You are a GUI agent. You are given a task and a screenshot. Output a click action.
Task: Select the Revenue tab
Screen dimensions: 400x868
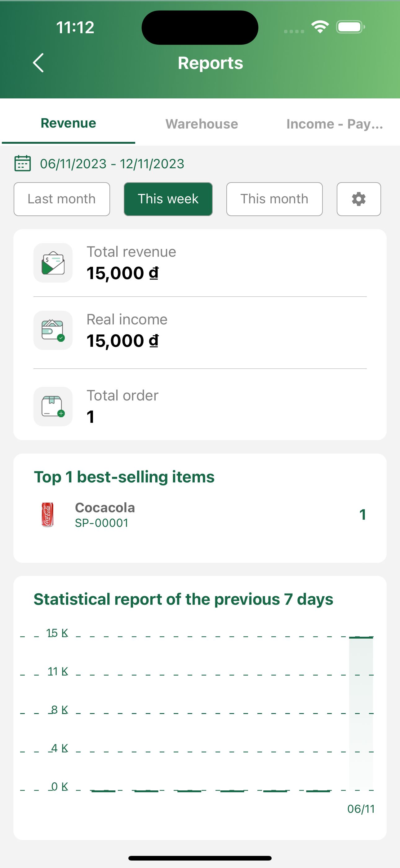pyautogui.click(x=68, y=123)
